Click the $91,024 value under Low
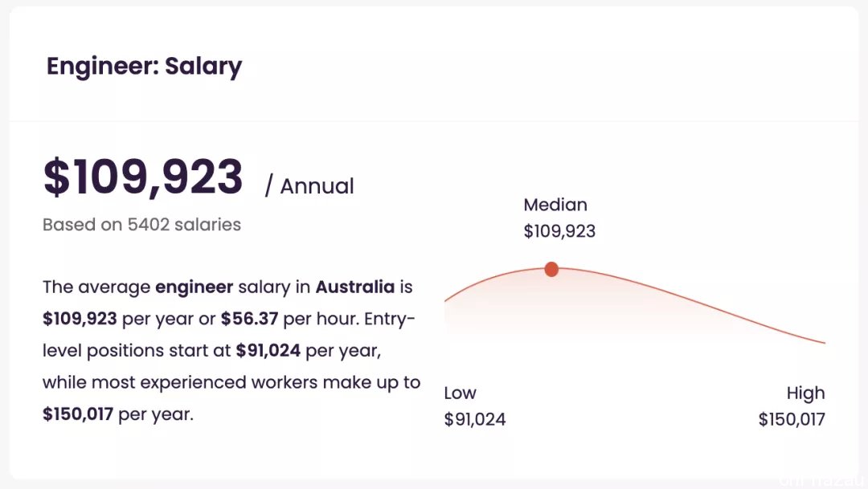This screenshot has height=489, width=868. [475, 419]
